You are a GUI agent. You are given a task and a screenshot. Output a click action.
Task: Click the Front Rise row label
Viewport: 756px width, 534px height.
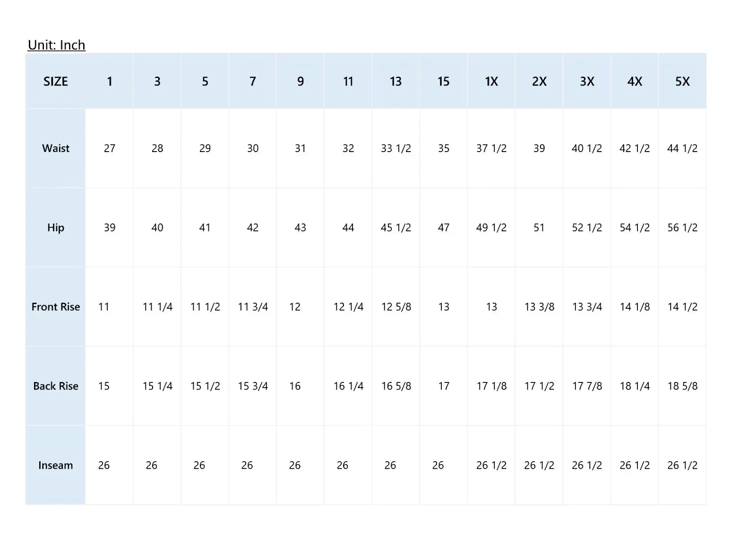coord(56,307)
